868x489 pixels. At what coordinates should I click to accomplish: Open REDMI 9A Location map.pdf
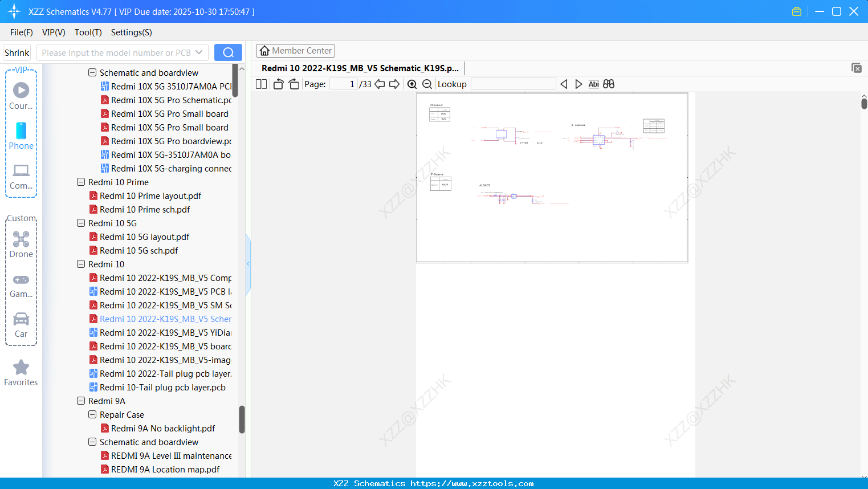click(160, 469)
